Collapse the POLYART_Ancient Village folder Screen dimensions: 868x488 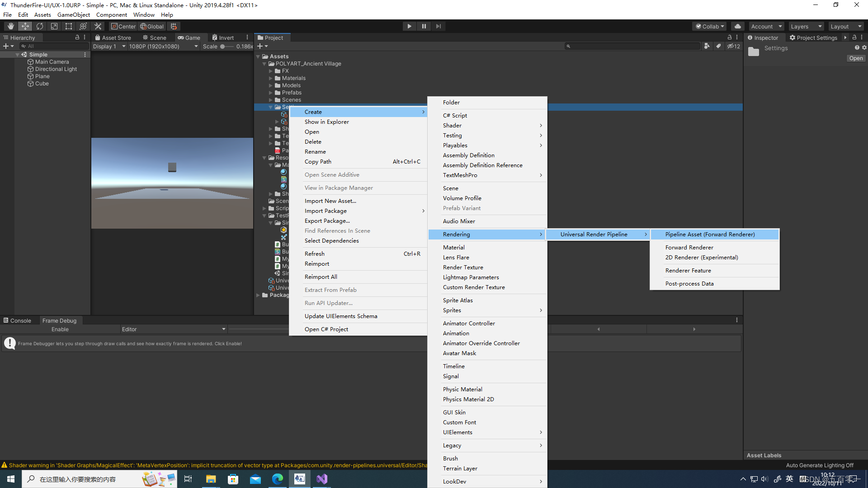264,63
